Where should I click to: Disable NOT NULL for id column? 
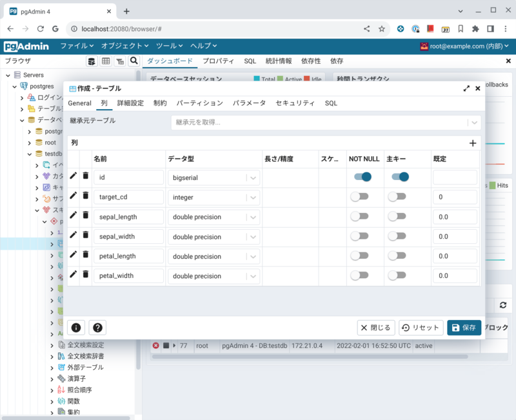(x=362, y=177)
